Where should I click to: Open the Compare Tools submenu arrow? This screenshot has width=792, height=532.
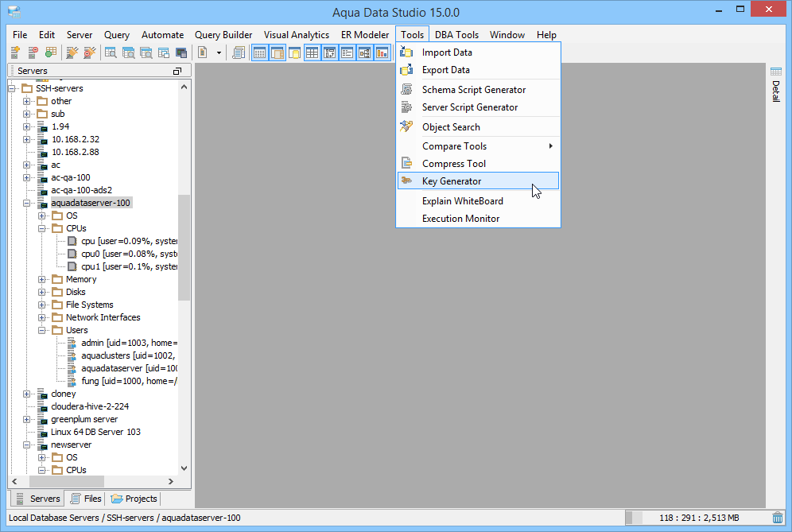[x=550, y=146]
